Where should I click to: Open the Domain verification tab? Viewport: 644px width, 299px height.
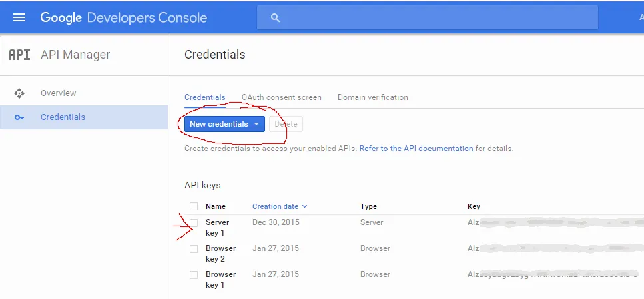[x=372, y=97]
